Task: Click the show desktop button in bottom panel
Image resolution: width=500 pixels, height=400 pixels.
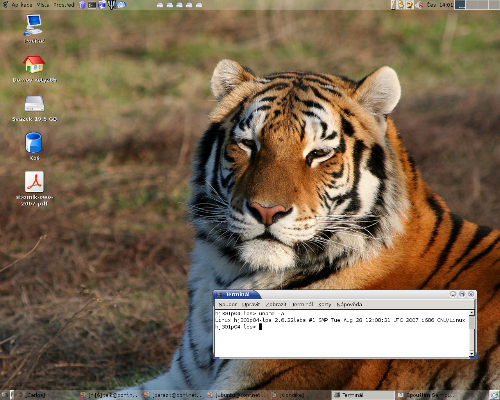Action: pyautogui.click(x=5, y=395)
